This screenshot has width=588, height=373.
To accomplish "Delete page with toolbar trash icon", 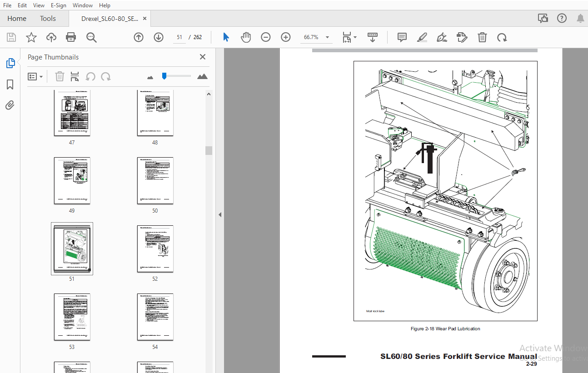I will (482, 37).
